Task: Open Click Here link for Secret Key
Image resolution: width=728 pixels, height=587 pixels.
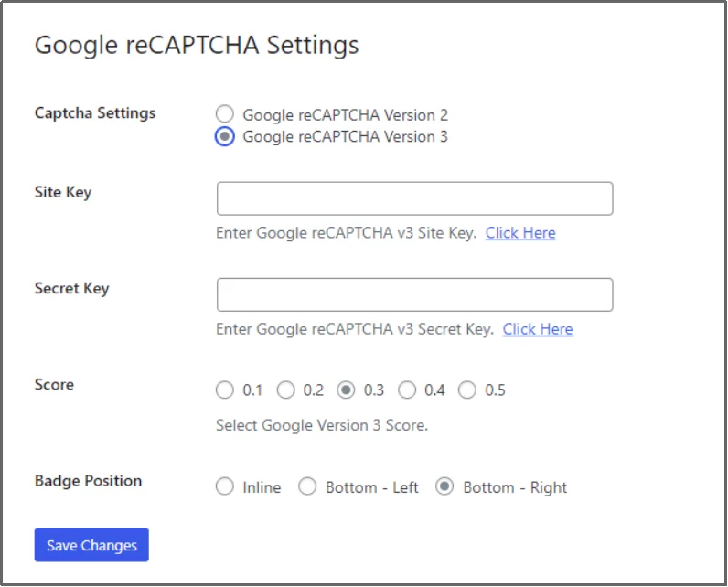Action: (538, 329)
